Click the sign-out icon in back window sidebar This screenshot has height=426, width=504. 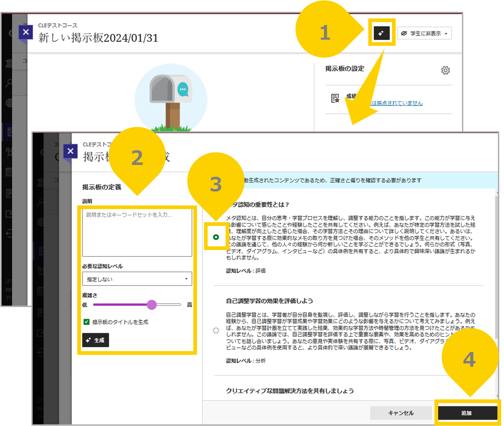[9, 233]
